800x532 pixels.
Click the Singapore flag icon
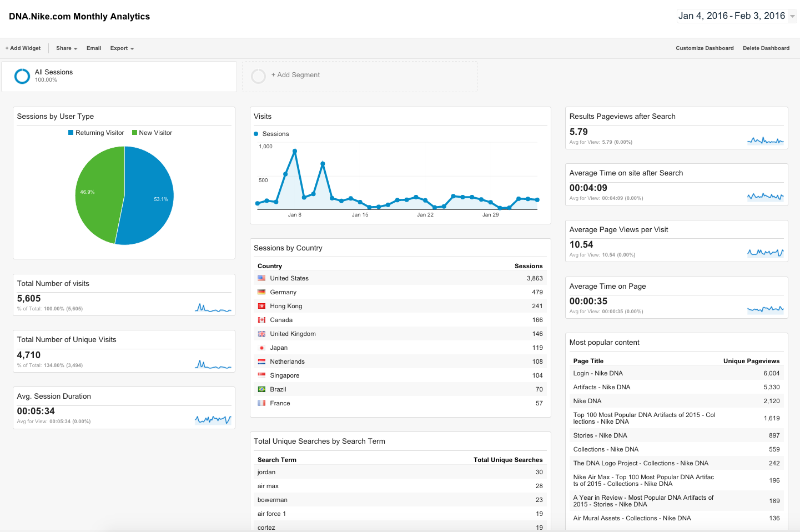click(261, 375)
